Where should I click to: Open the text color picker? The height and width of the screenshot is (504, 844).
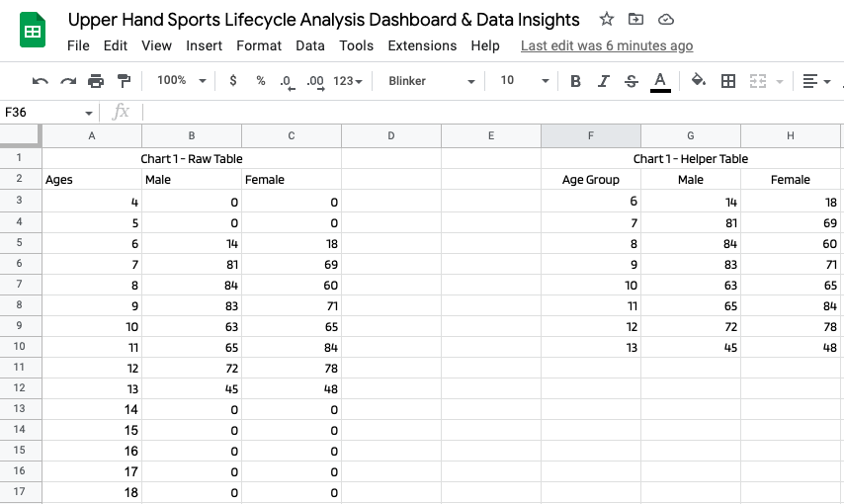tap(660, 82)
